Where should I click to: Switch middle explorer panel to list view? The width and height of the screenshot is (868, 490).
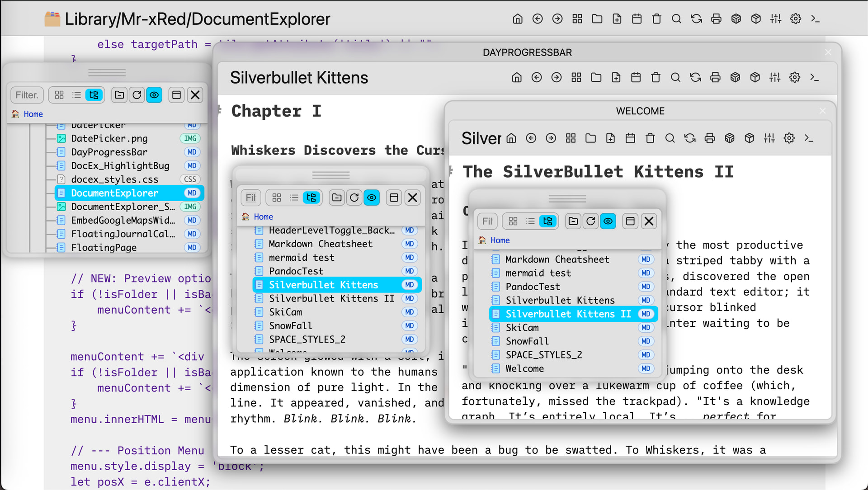coord(294,198)
